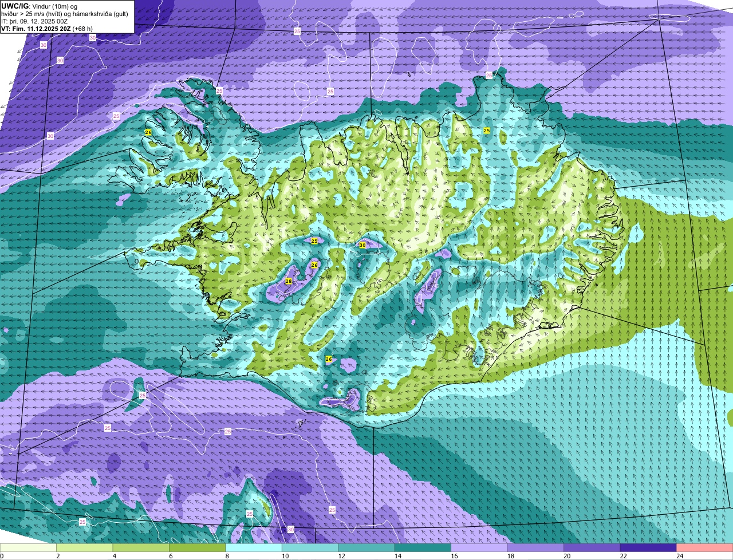
Task: Click the 0–2 m/s pale yellow legend swatch
Action: click(28, 548)
